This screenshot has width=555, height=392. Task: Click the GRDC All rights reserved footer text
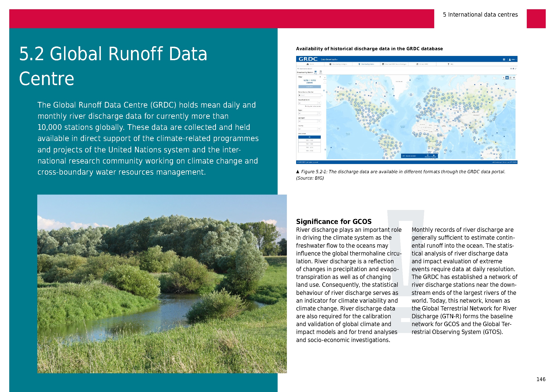(308, 162)
